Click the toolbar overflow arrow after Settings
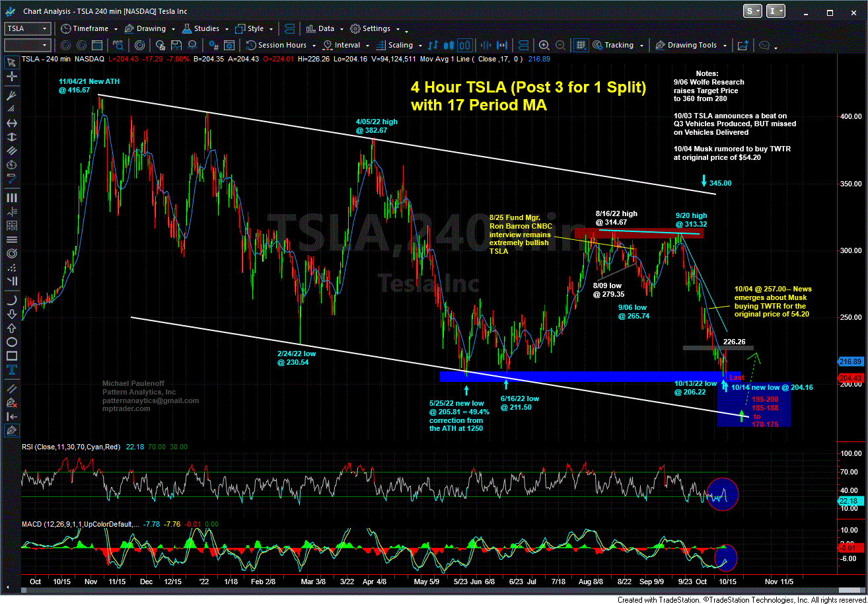 click(406, 30)
